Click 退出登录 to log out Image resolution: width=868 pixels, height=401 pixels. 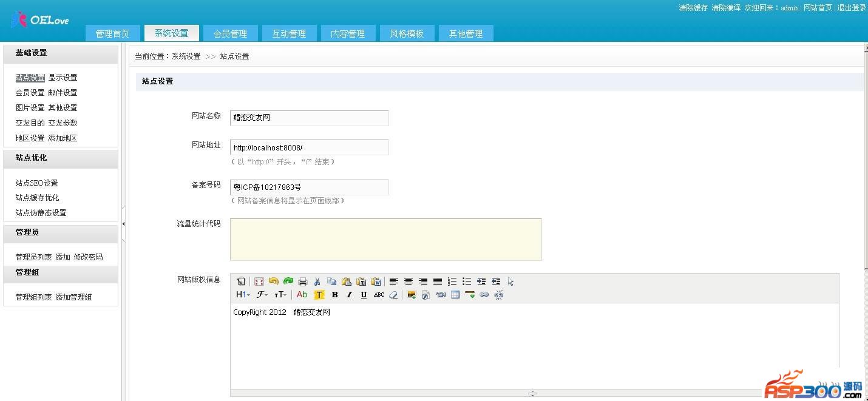[x=852, y=8]
